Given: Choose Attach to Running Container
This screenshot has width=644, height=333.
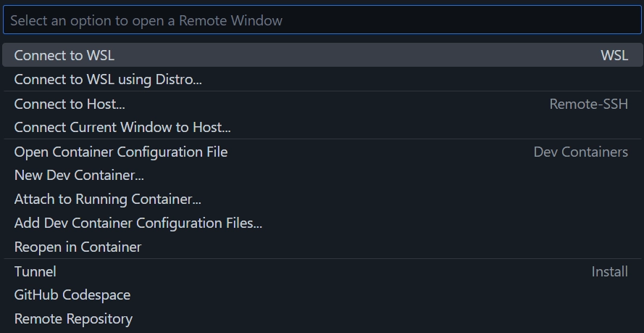Looking at the screenshot, I should click(108, 199).
